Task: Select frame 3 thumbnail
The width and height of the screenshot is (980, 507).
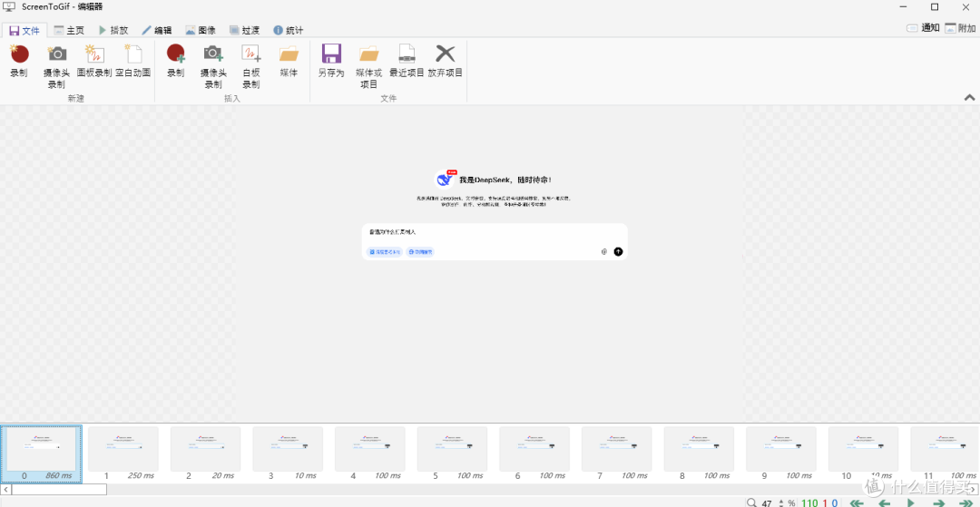Action: (289, 453)
